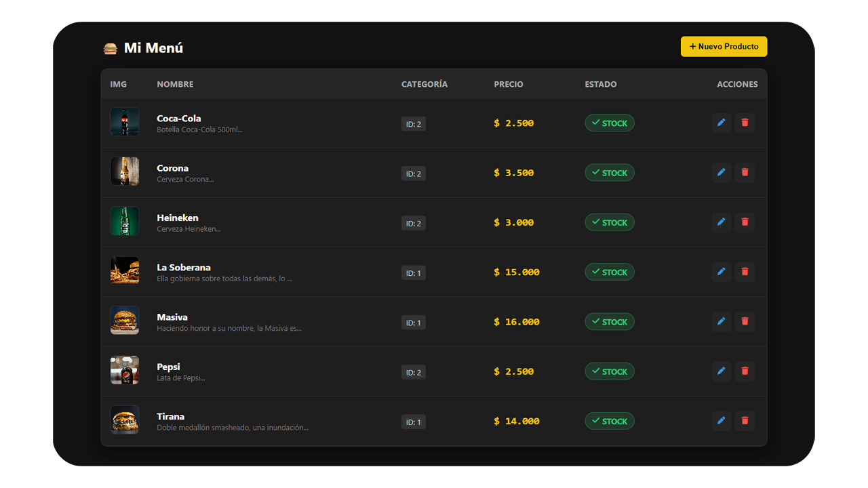Delete the Coca-Cola product with trash icon
This screenshot has height=488, width=868.
[x=745, y=123]
